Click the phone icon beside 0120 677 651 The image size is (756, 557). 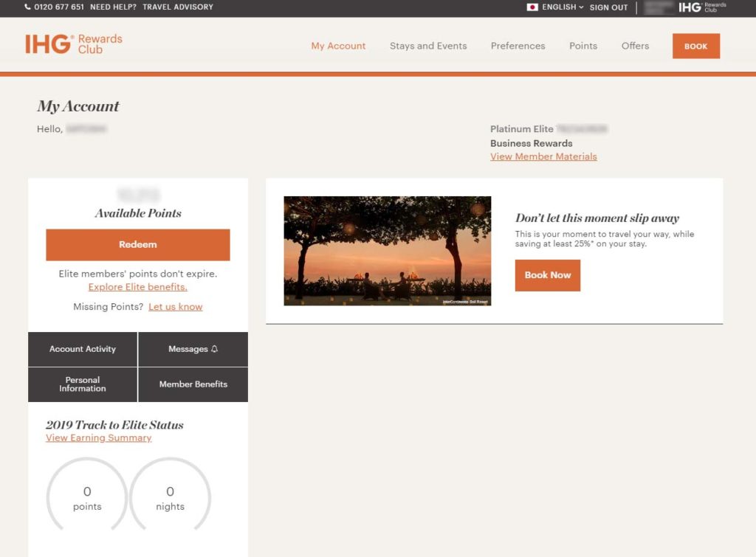[x=27, y=7]
